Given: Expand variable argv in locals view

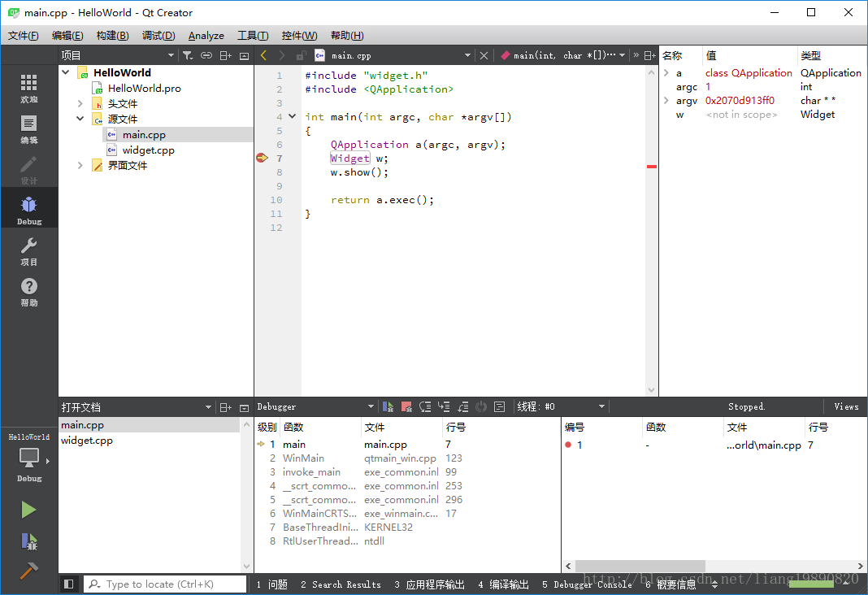Looking at the screenshot, I should [x=666, y=100].
